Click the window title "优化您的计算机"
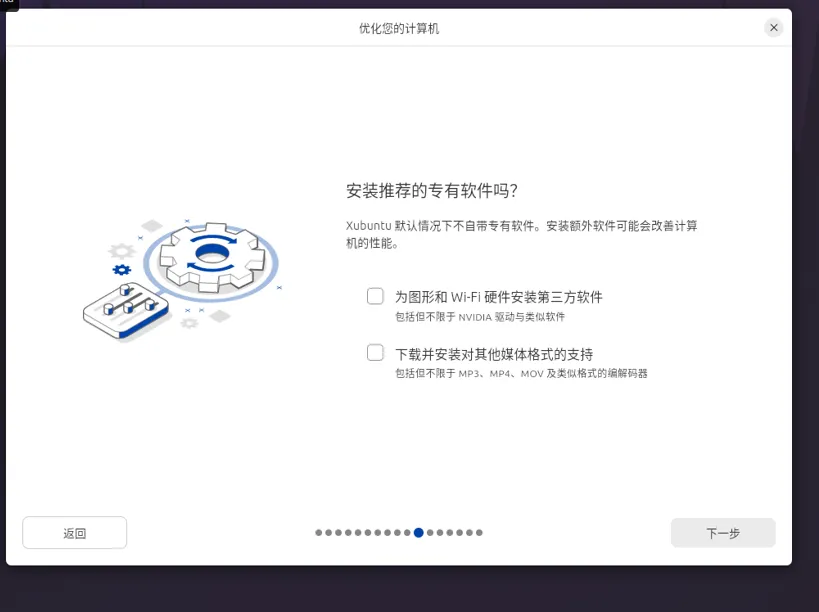Image resolution: width=819 pixels, height=612 pixels. pos(399,29)
